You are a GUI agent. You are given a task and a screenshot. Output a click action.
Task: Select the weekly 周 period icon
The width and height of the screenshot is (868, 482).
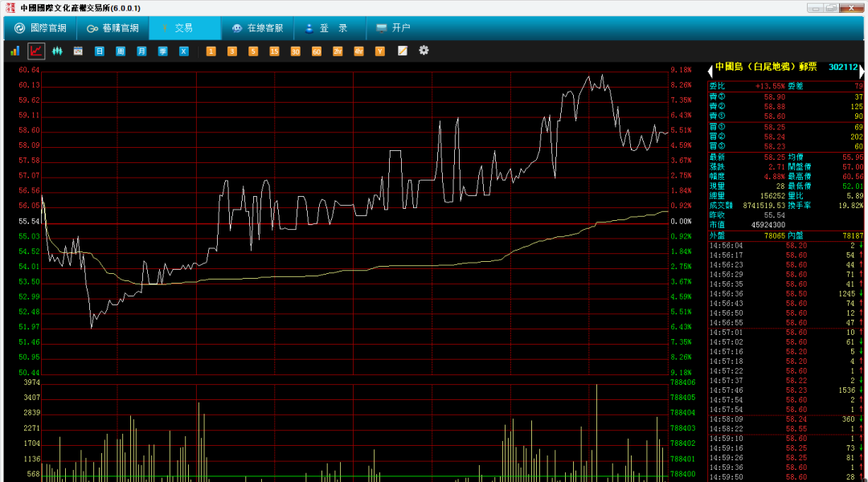(x=120, y=51)
